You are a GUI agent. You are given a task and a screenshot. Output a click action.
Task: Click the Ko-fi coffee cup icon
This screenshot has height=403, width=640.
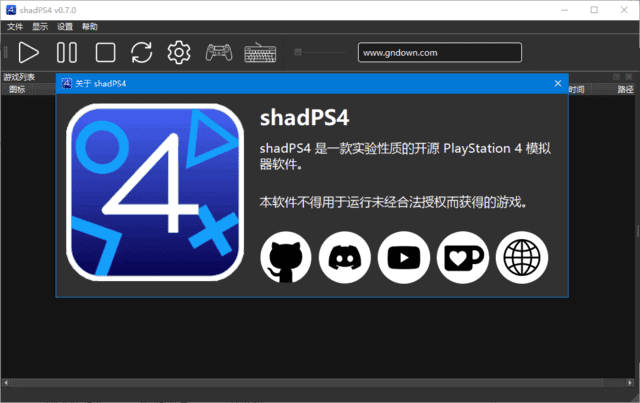(x=463, y=257)
